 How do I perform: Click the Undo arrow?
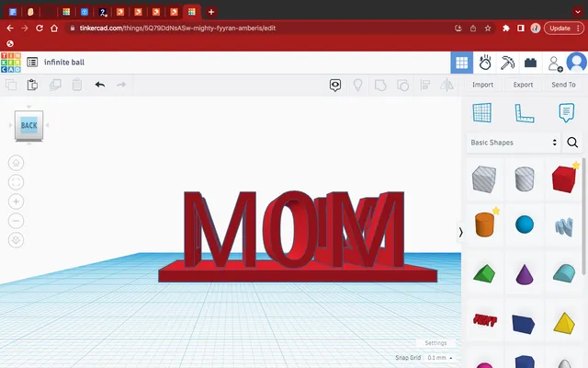pyautogui.click(x=99, y=85)
